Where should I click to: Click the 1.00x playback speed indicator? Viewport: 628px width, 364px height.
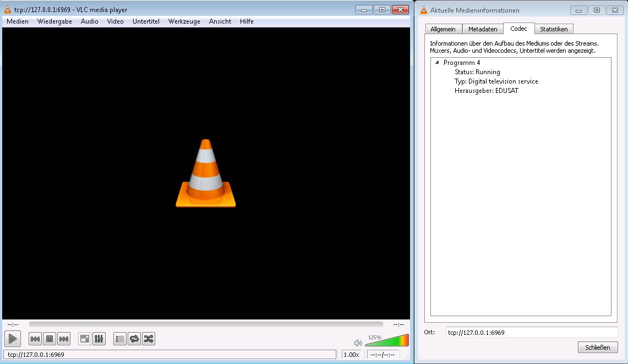click(x=351, y=355)
